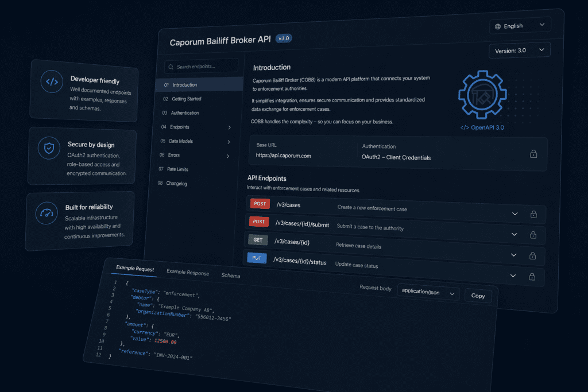
Task: Open the application/json content type dropdown
Action: (428, 293)
